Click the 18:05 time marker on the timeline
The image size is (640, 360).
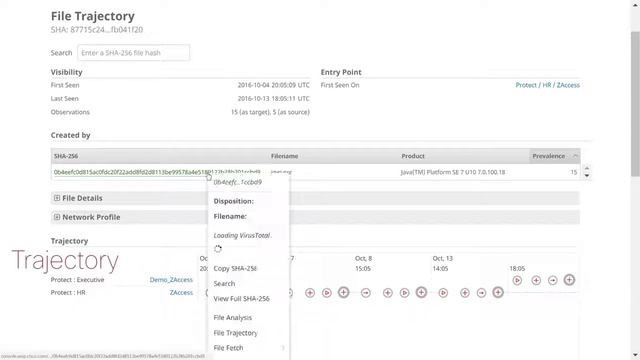pos(517,269)
